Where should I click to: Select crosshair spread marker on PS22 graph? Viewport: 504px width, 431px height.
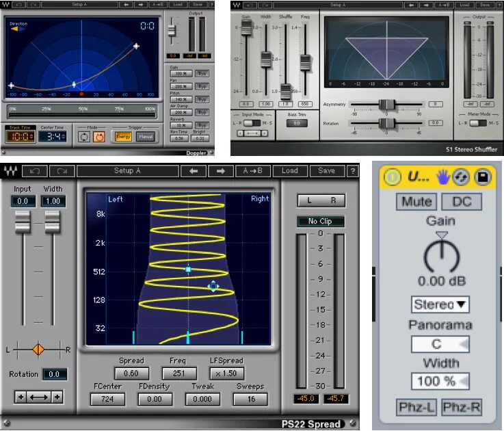click(213, 286)
